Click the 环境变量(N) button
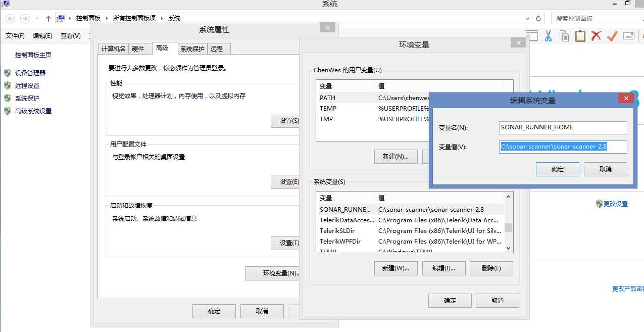This screenshot has height=332, width=644. (273, 273)
